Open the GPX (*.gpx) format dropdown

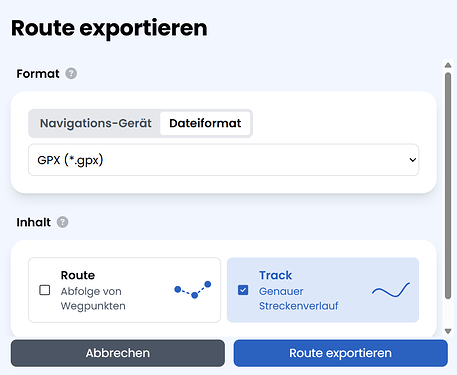(224, 160)
